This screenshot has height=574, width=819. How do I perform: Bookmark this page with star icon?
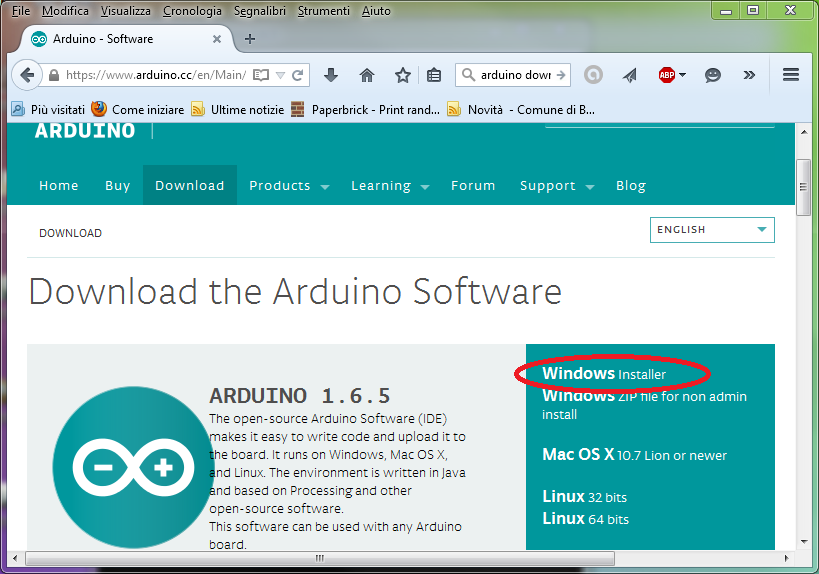403,75
